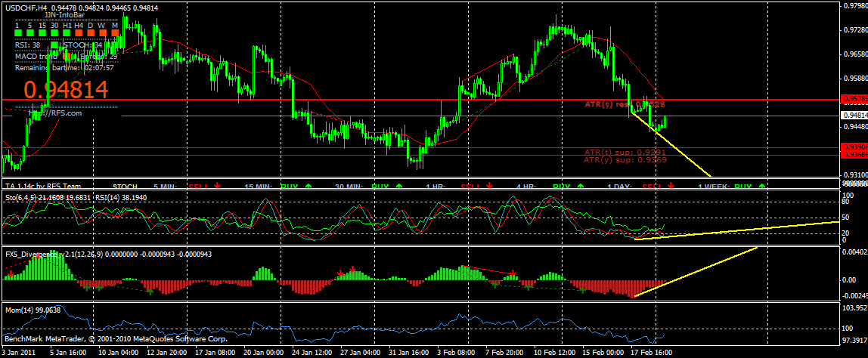
Task: Select the yellow trendline in the Divergence panel
Action: point(696,271)
